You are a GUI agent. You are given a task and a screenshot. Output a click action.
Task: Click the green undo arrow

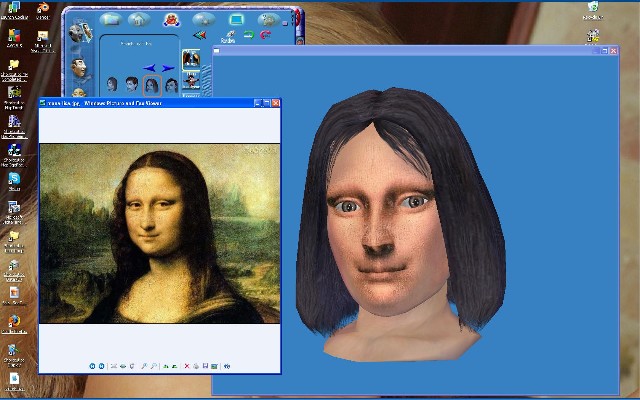click(x=249, y=35)
